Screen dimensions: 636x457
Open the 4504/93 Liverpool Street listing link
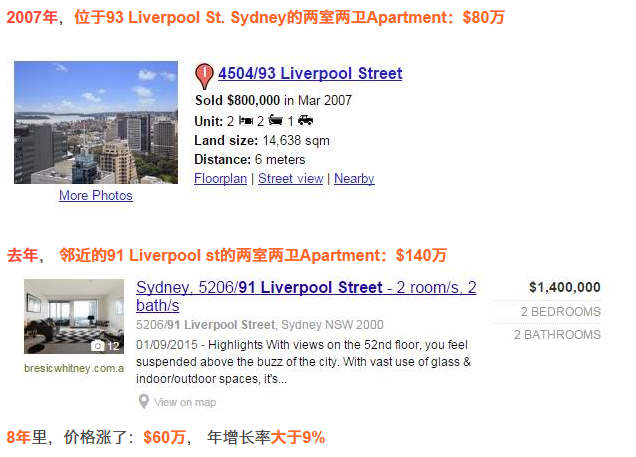310,73
